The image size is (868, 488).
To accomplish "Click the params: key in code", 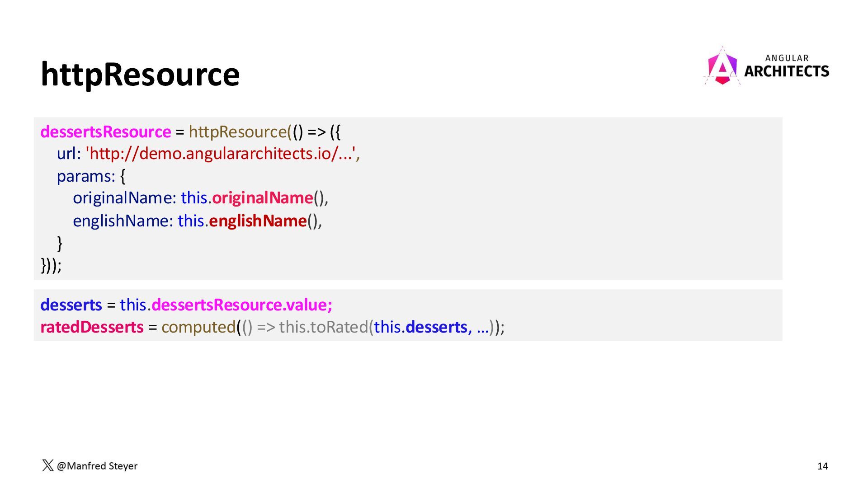I will 86,176.
